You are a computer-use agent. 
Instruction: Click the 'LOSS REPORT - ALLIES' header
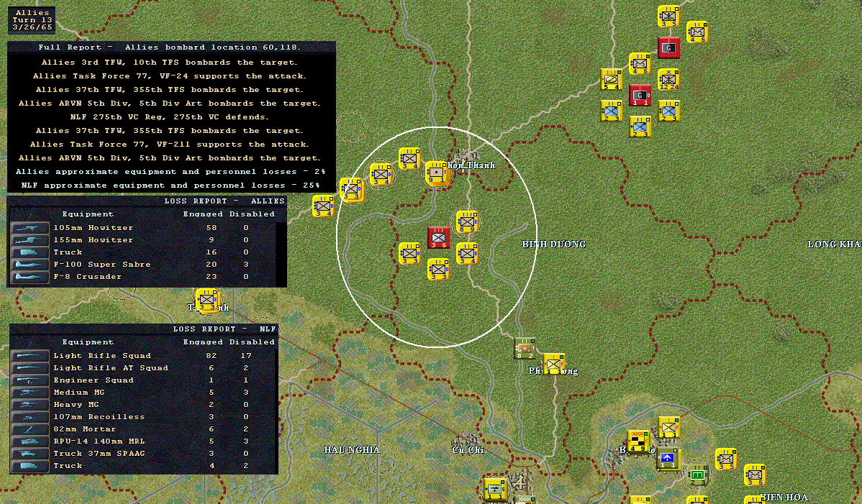[224, 201]
